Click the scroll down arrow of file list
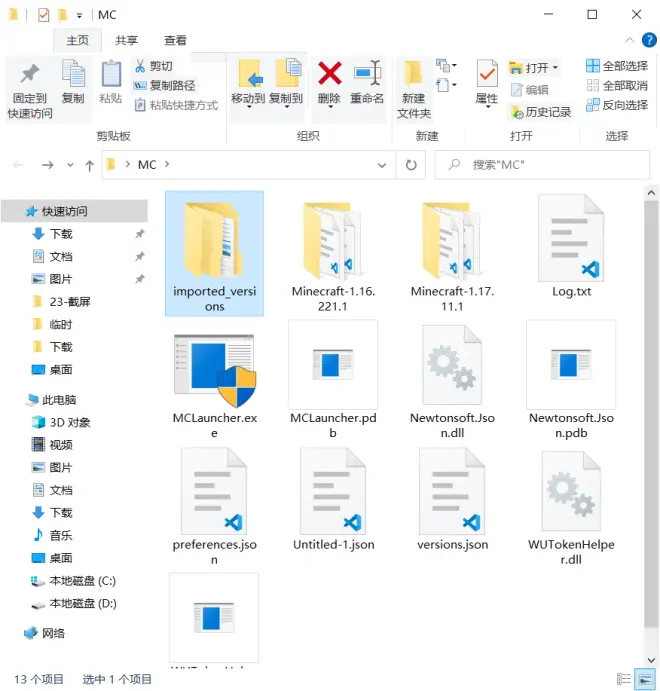The width and height of the screenshot is (660, 691). (651, 660)
